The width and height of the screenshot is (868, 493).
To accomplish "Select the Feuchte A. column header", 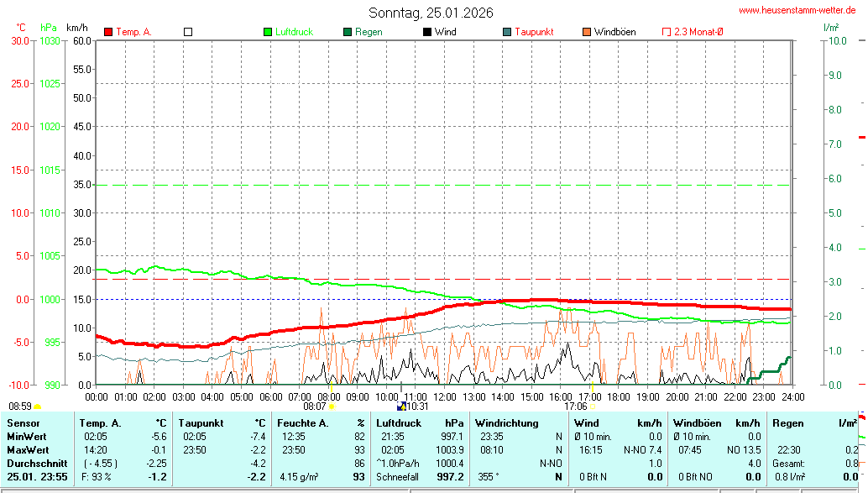I will coord(301,423).
